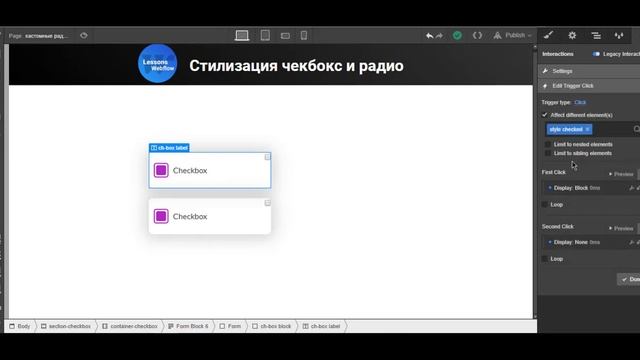Screen dimensions: 640x360
Task: Click settings icon on second checkbox card
Action: tap(267, 203)
